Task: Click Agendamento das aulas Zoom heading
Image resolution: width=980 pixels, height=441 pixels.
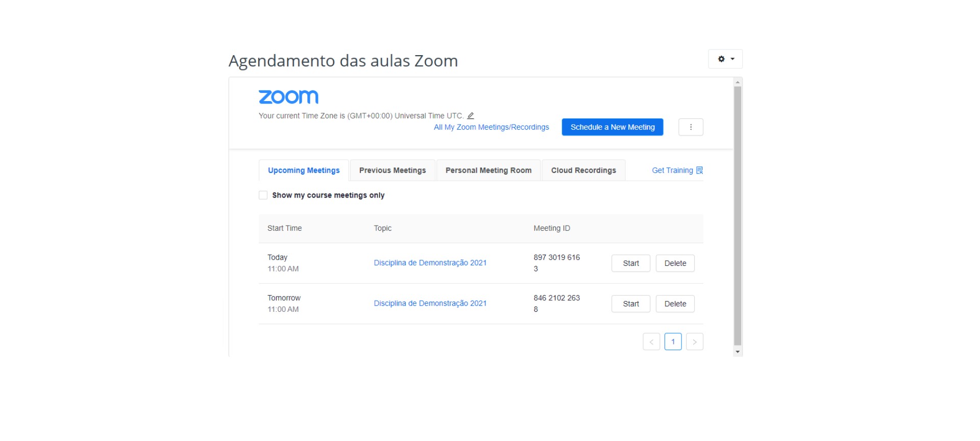Action: 343,61
